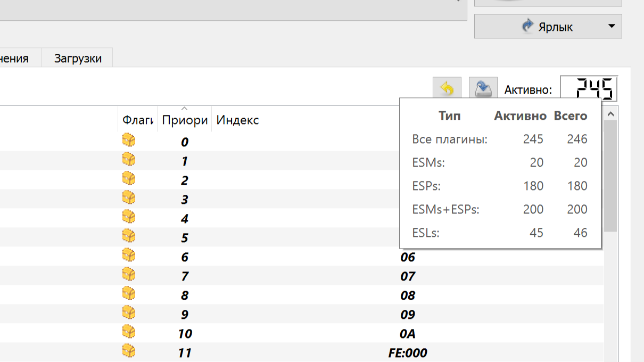The image size is (644, 362).
Task: Switch to the Загрузки tab
Action: 78,59
